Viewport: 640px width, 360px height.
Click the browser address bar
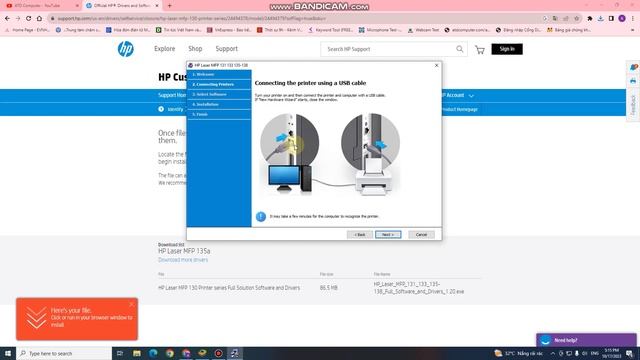(294, 18)
